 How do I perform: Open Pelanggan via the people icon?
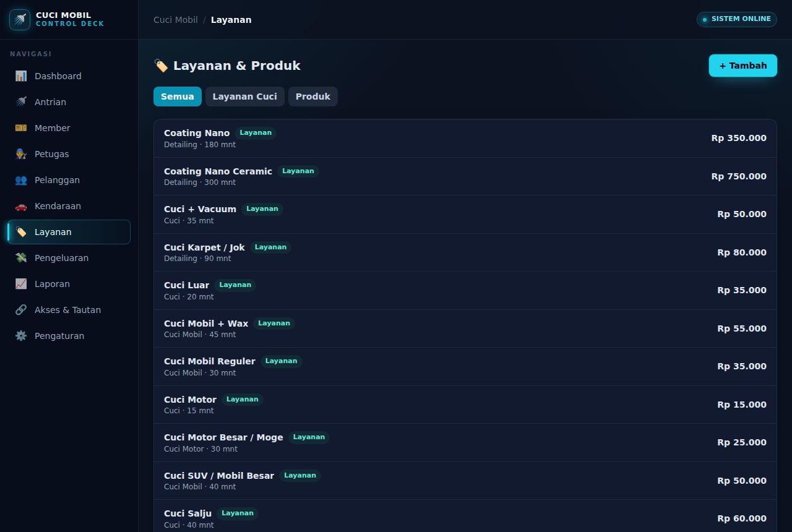[21, 180]
